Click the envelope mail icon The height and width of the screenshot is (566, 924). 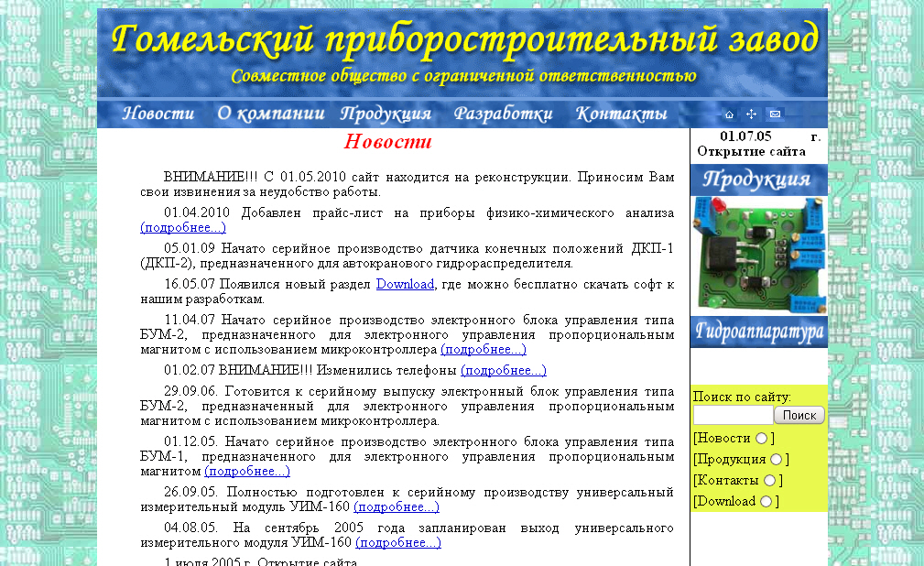pos(775,114)
